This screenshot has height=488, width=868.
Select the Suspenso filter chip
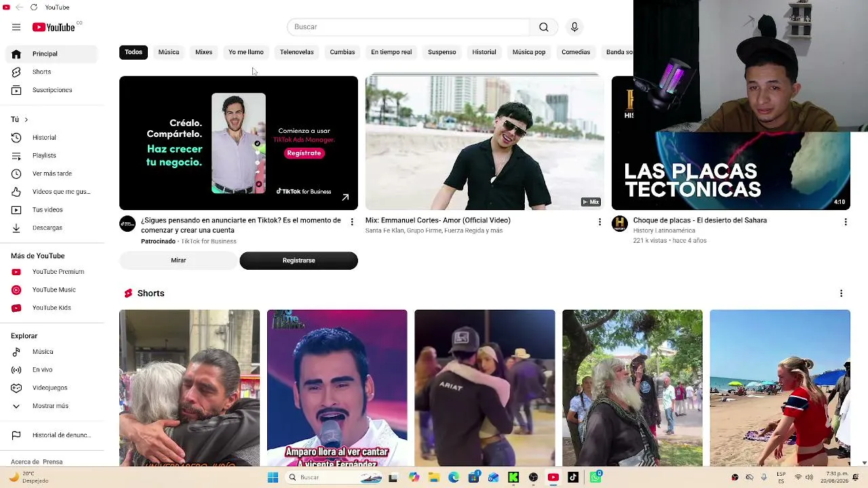pyautogui.click(x=442, y=52)
